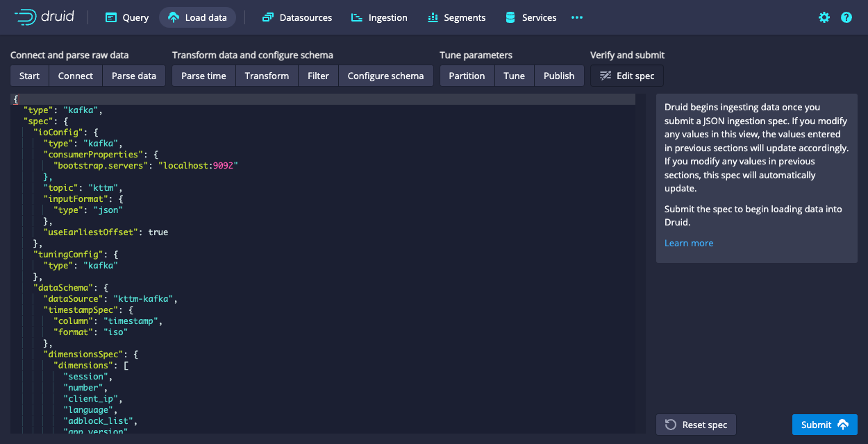Switch to the Publish step
Screen dimensions: 868x444
coord(559,76)
